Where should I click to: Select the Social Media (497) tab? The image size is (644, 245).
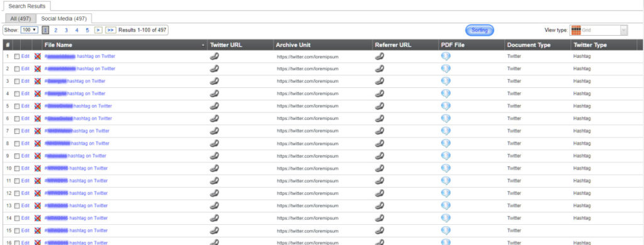(x=64, y=19)
